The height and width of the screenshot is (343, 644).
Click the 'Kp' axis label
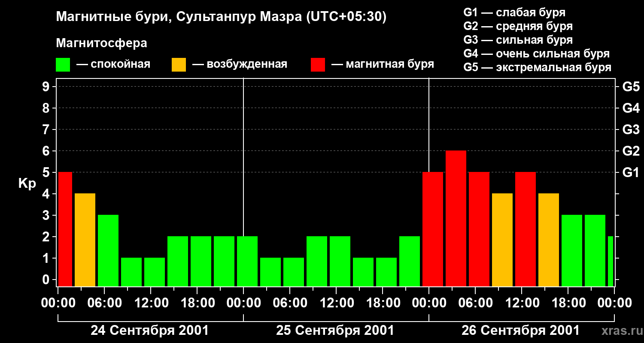pyautogui.click(x=27, y=184)
